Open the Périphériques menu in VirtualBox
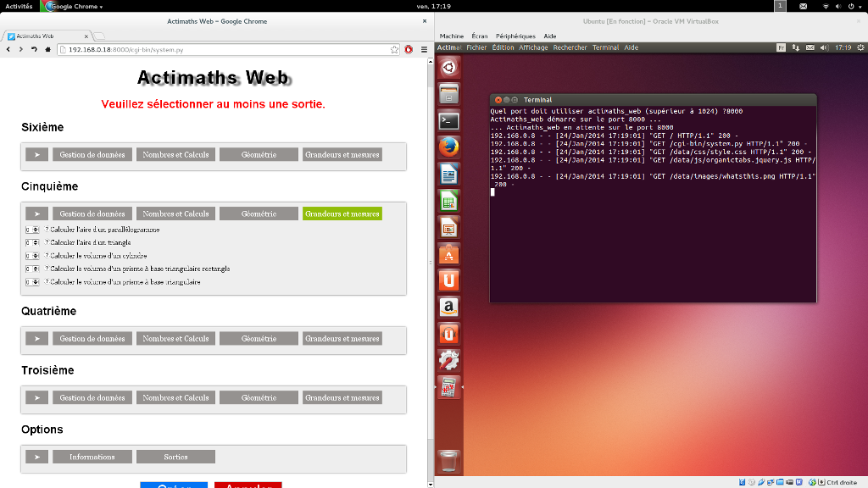This screenshot has height=488, width=868. pos(515,36)
